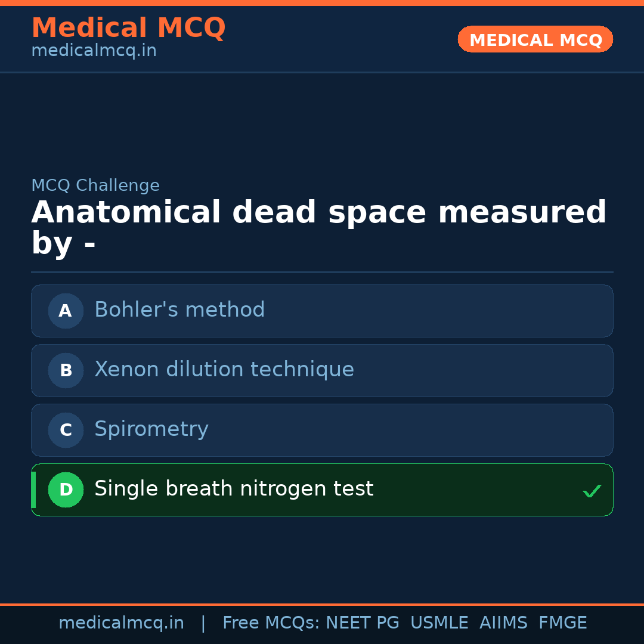Open the medicalmcq.in footer link

tap(121, 622)
